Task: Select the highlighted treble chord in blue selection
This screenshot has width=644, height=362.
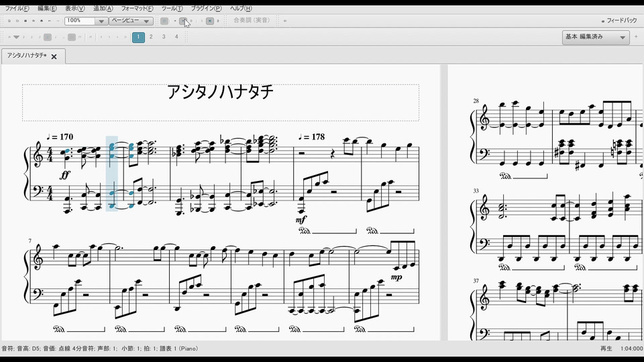Action: 112,151
